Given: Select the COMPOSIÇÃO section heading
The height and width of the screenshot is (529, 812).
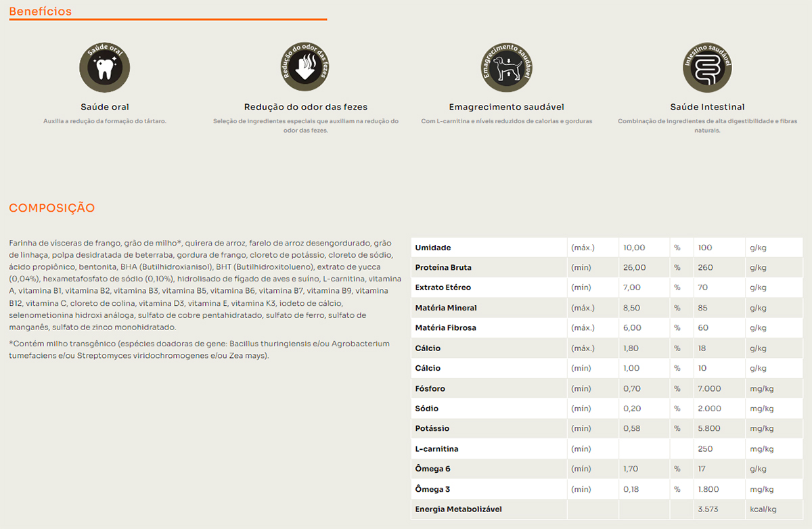Looking at the screenshot, I should coord(52,208).
